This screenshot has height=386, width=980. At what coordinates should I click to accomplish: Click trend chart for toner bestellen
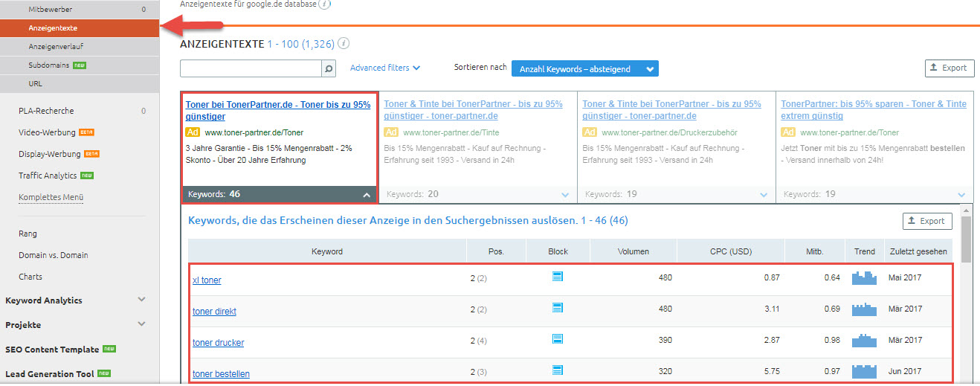point(865,370)
